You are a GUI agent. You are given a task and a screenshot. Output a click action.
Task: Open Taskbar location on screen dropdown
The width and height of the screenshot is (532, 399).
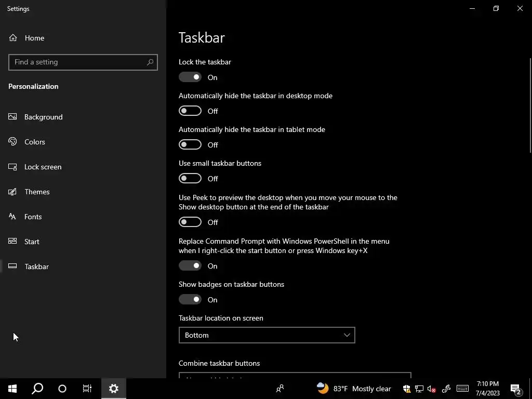pyautogui.click(x=267, y=335)
